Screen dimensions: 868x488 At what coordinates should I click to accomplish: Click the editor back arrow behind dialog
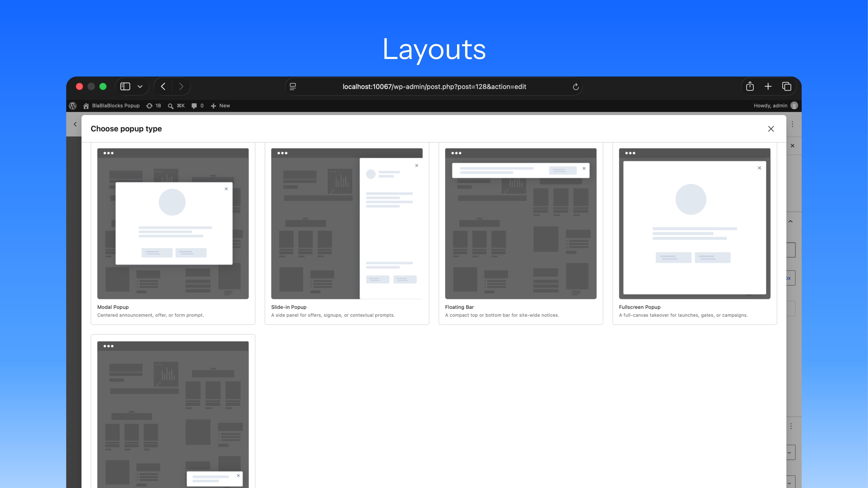click(x=75, y=124)
